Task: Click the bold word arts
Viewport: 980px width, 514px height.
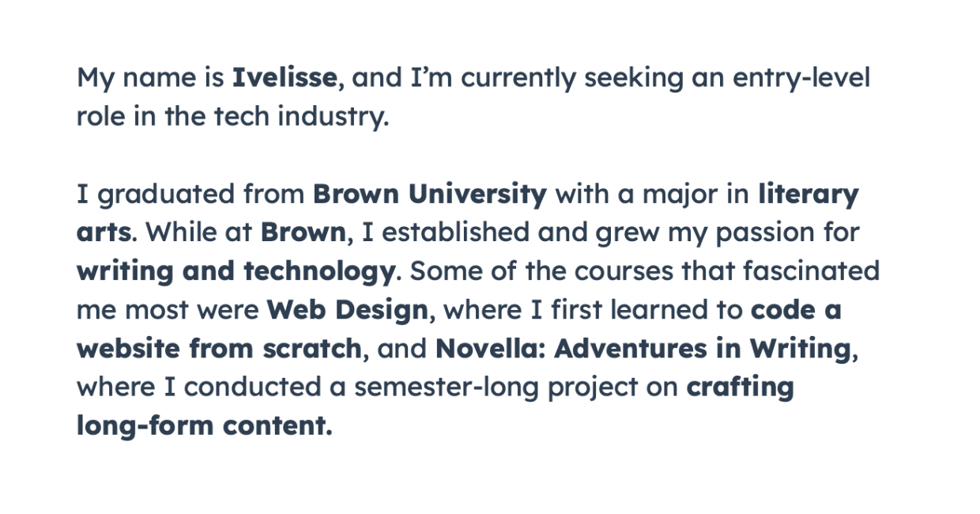Action: 104,232
